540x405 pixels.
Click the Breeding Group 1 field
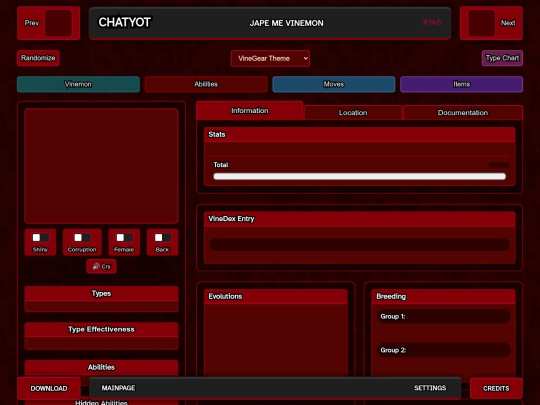point(444,316)
